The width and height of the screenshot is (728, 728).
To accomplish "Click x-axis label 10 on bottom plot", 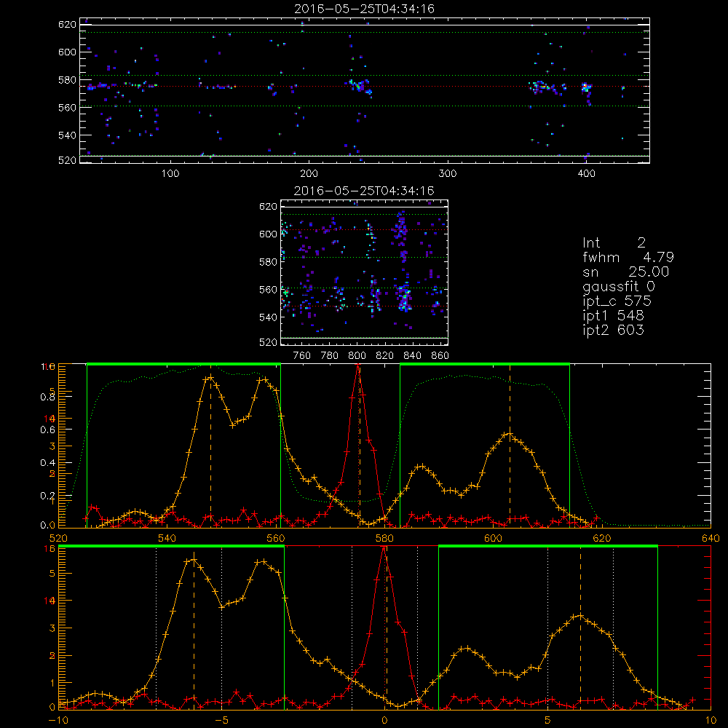I will coord(711,721).
